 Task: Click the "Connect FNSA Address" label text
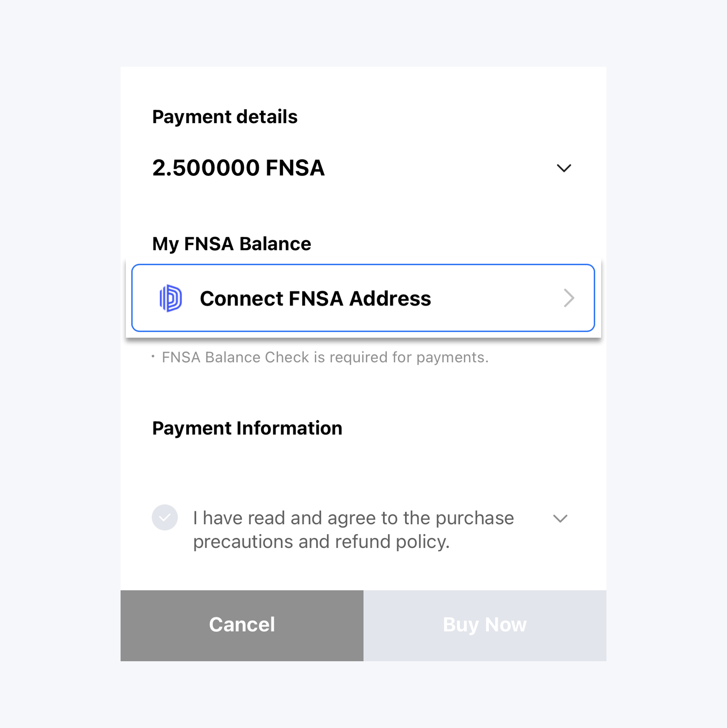coord(315,299)
